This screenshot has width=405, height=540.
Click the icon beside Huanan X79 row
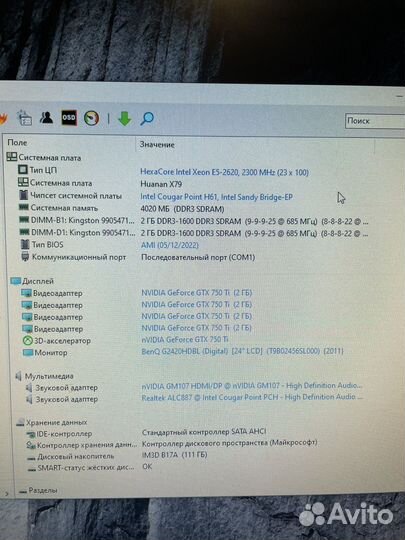click(23, 182)
